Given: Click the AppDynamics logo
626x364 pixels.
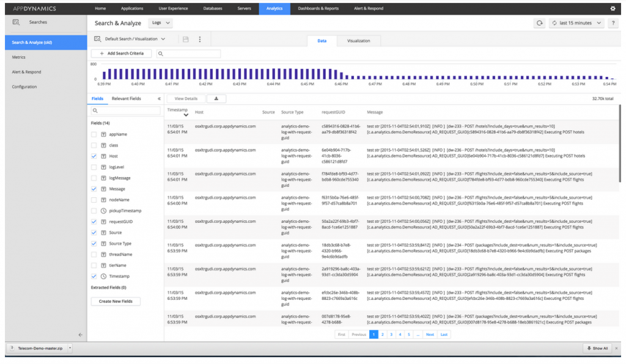Looking at the screenshot, I should click(x=34, y=9).
